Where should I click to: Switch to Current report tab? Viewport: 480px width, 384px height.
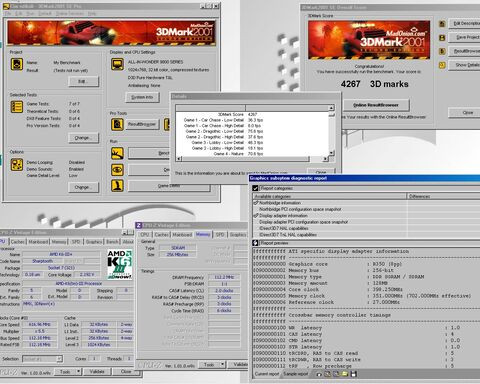click(267, 374)
